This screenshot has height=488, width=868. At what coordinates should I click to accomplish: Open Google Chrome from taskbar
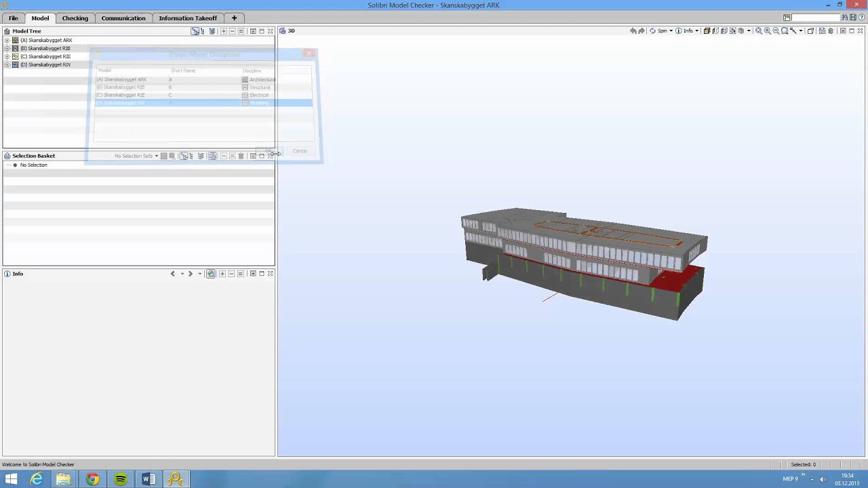point(92,479)
